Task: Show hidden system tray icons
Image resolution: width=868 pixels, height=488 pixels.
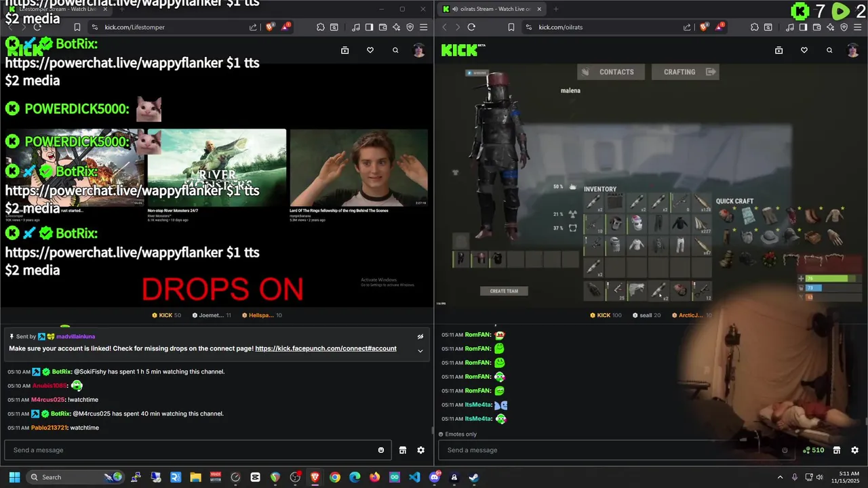Action: [x=780, y=477]
